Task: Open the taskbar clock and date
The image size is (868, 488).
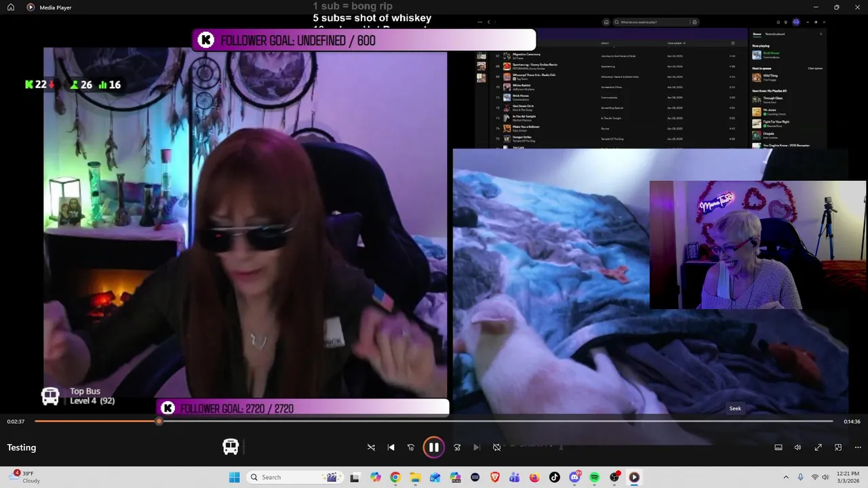Action: (848, 477)
